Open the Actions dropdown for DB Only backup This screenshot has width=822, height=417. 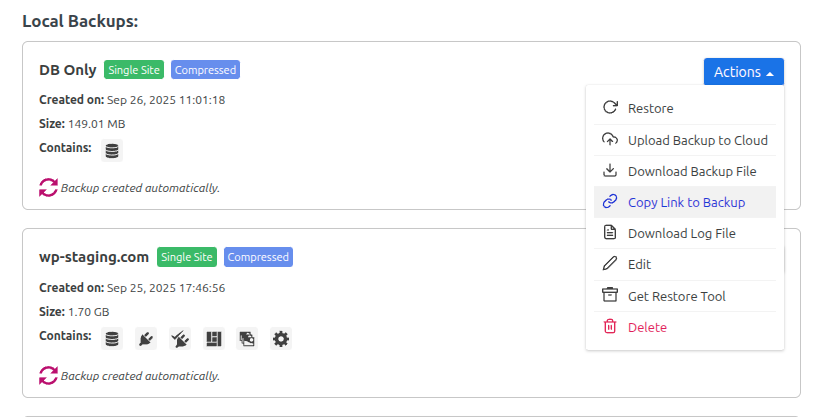(743, 72)
